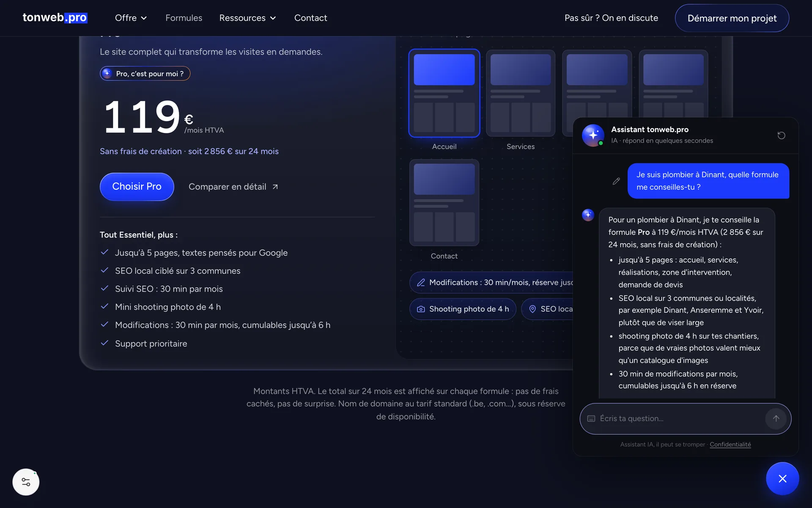This screenshot has height=508, width=812.
Task: Click 'Pas sûr ? On en discute' link
Action: 611,18
